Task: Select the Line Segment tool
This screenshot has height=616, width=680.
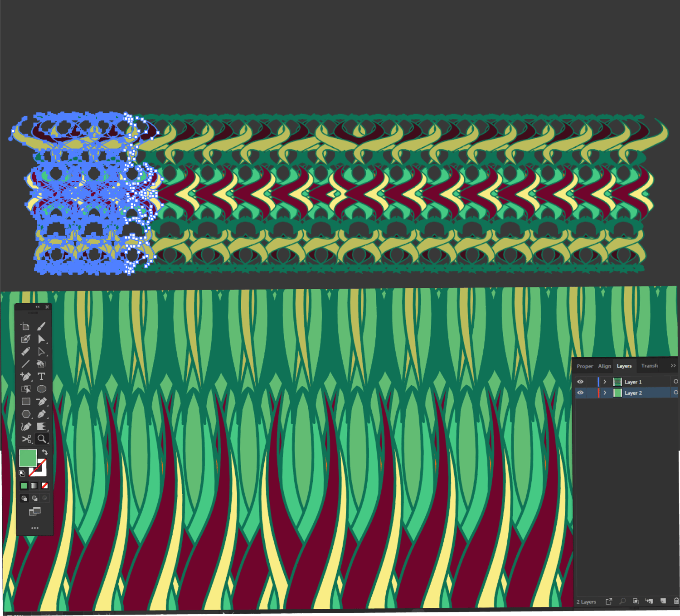Action: (25, 364)
